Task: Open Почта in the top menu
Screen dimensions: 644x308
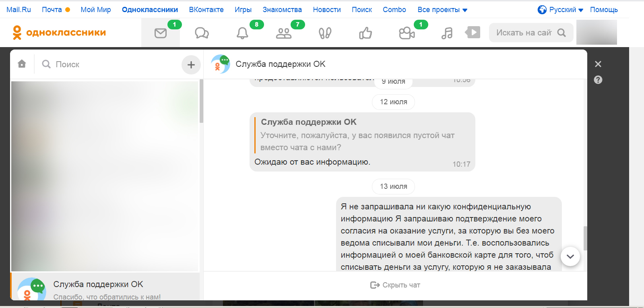Action: (52, 10)
